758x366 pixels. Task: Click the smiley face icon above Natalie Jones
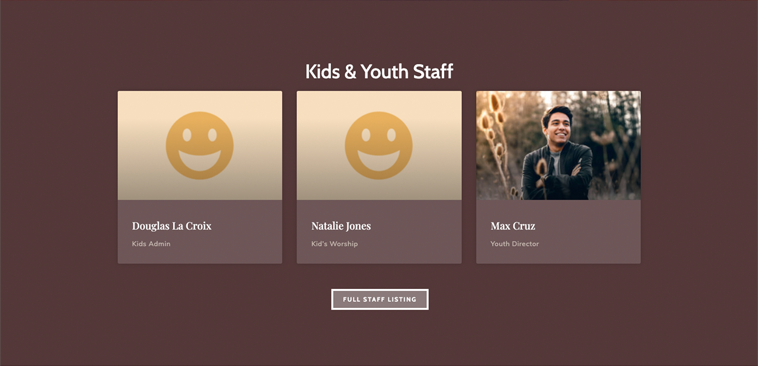(x=379, y=146)
